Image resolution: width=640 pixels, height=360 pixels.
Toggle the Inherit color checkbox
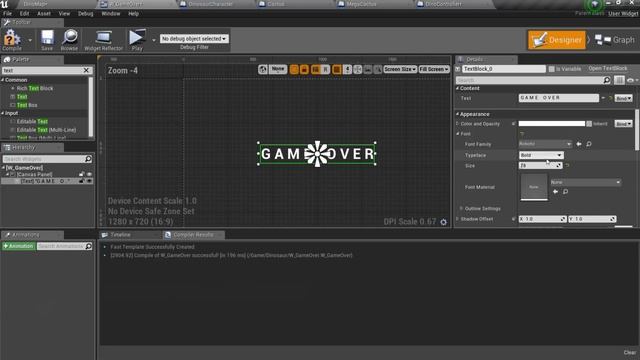pyautogui.click(x=589, y=124)
